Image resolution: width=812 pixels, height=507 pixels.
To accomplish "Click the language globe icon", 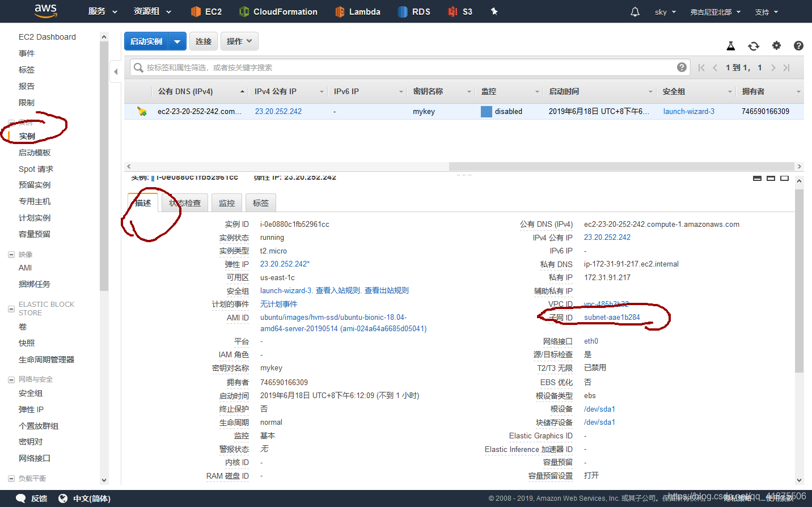I will coord(63,498).
